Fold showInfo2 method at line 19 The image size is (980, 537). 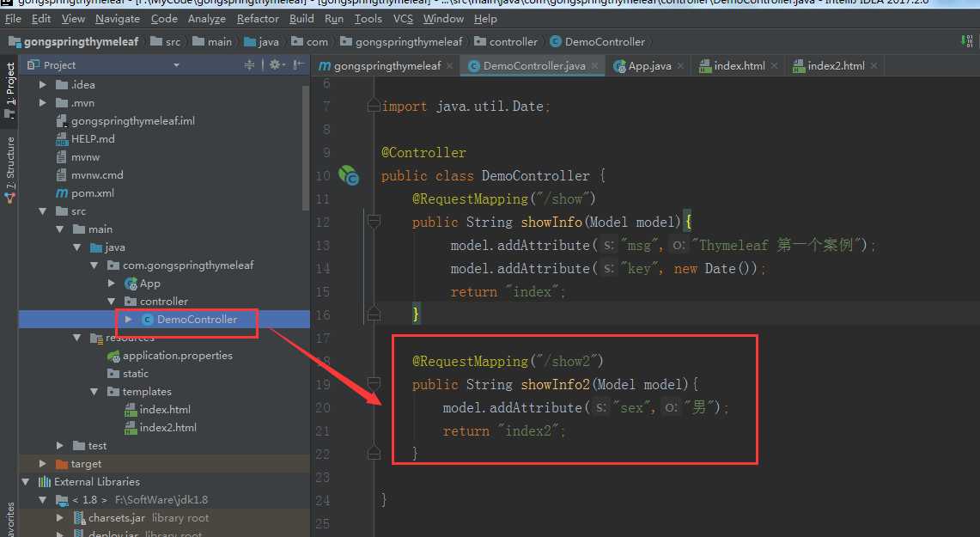tap(374, 382)
